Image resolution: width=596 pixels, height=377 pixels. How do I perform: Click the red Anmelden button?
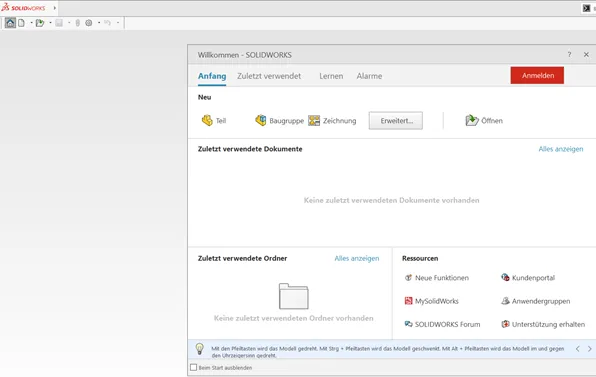[x=537, y=75]
